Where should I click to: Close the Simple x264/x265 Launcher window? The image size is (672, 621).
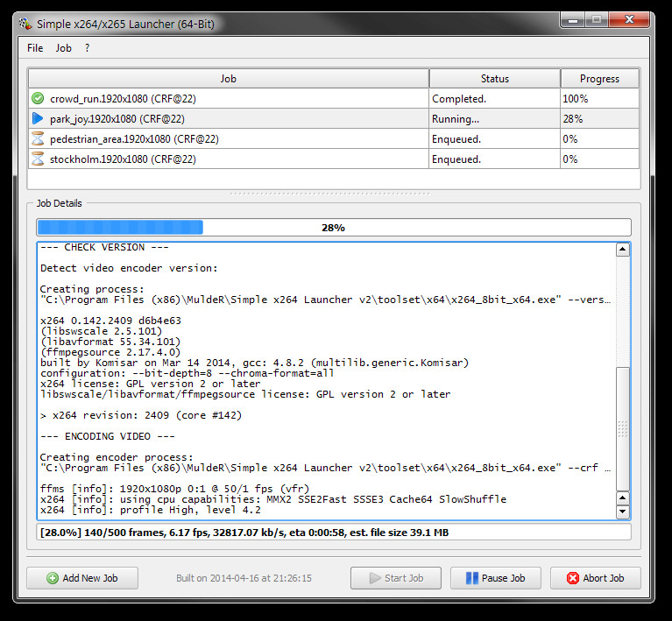click(x=629, y=20)
